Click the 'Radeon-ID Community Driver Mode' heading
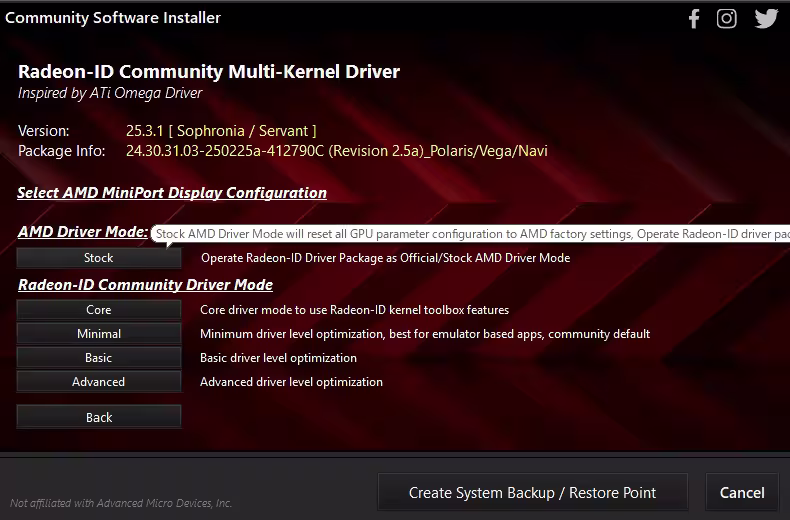 (145, 285)
